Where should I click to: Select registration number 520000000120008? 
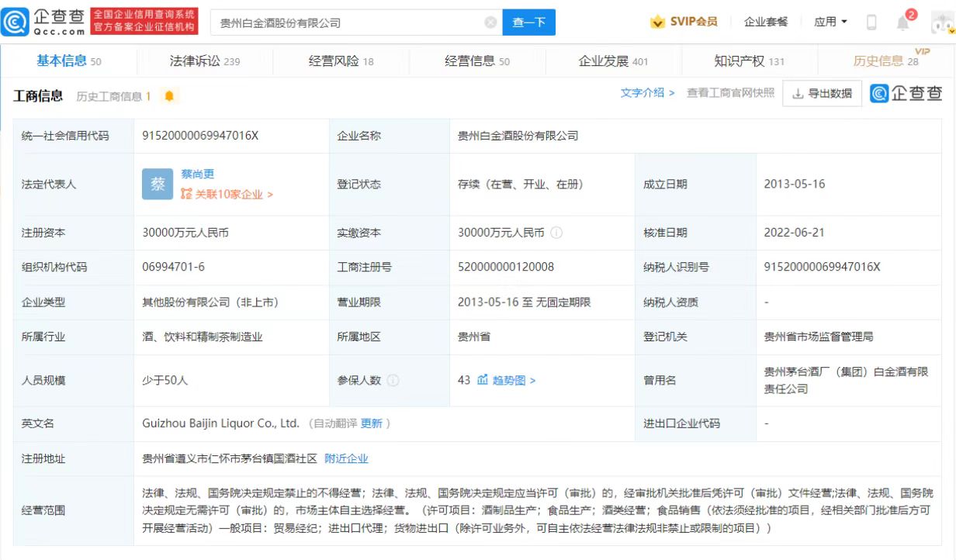click(x=506, y=267)
